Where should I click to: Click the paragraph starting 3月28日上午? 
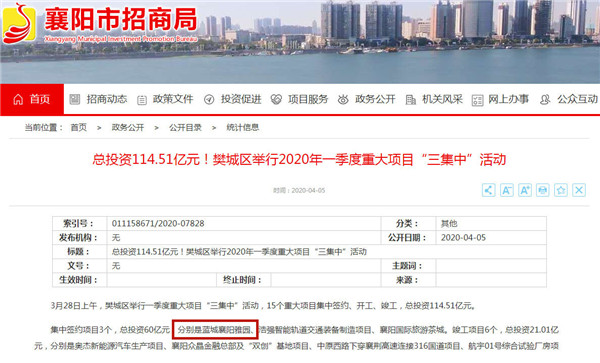tap(263, 306)
